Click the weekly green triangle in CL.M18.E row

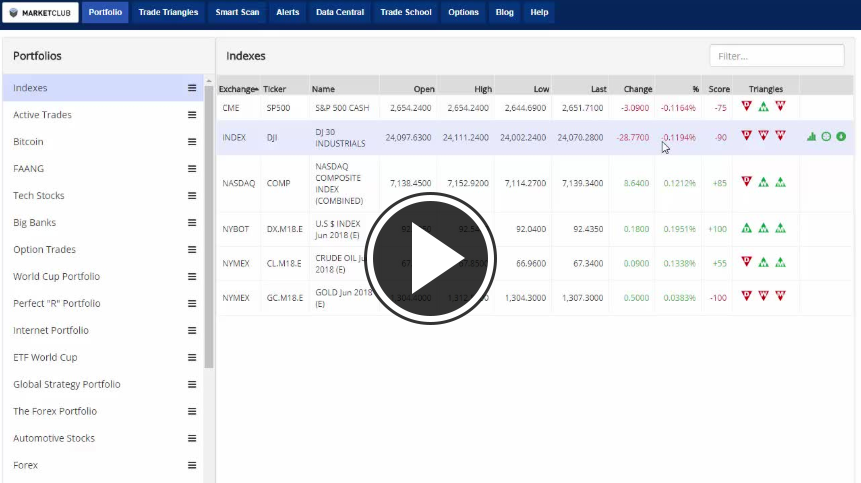(x=763, y=262)
